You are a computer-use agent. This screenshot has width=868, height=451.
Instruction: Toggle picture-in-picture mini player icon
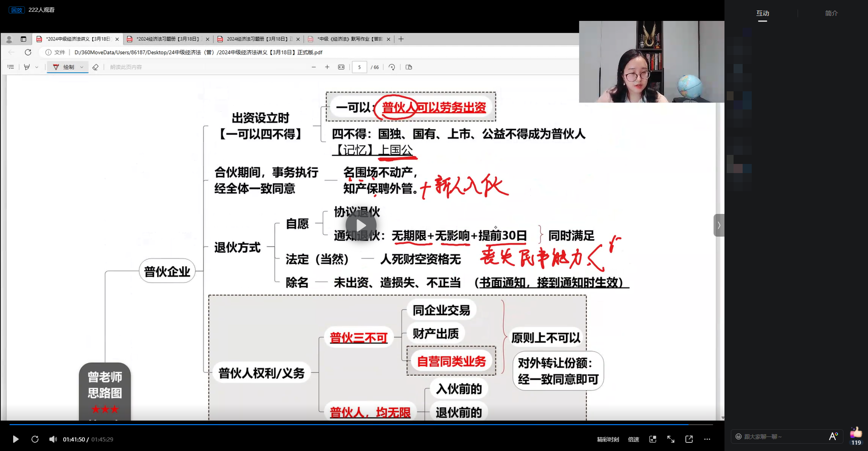653,439
